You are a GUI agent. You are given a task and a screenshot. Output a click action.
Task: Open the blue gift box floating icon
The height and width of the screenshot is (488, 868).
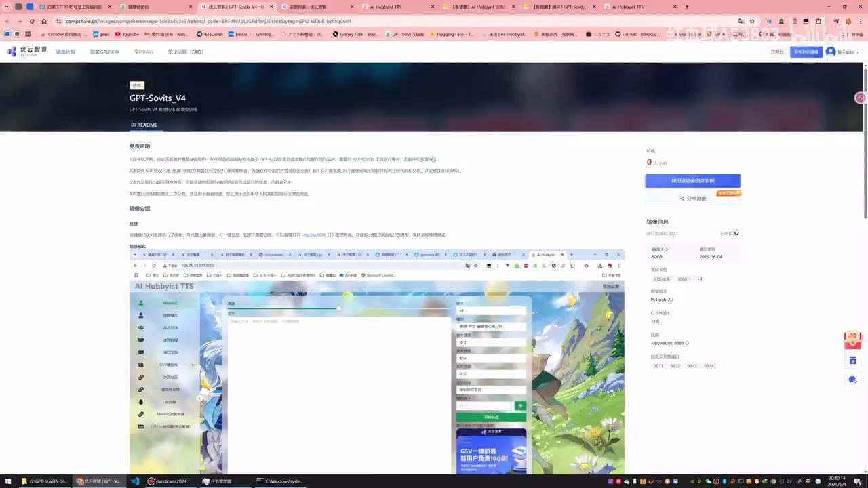coord(852,360)
